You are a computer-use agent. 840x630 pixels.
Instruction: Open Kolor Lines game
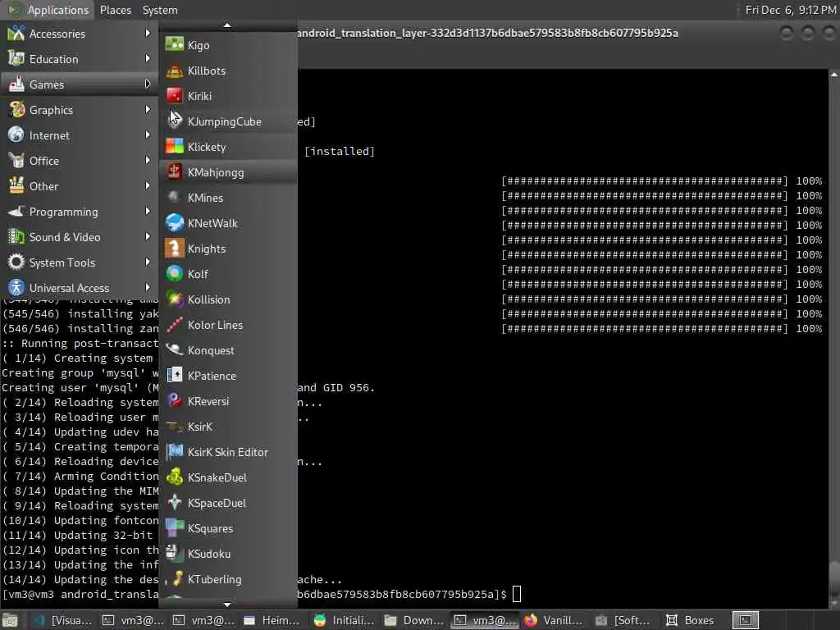(228, 325)
